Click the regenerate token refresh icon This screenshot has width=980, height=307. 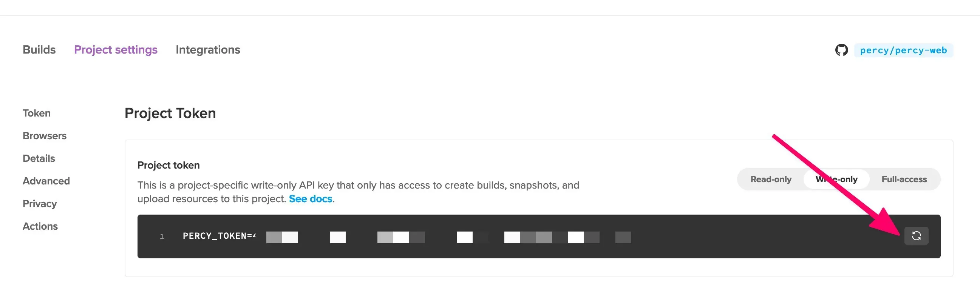[x=916, y=236]
